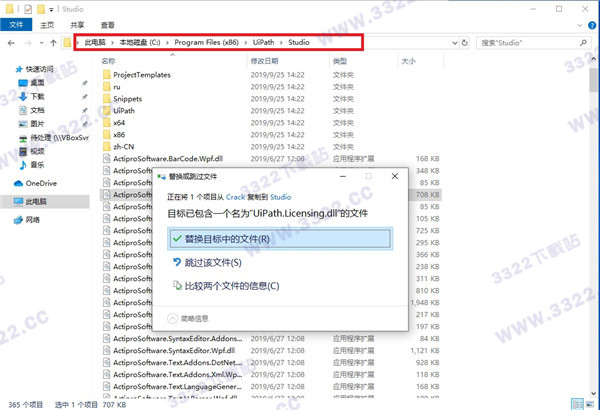The width and height of the screenshot is (600, 410).
Task: Open quick access toolbar customize dropdown
Action: point(51,9)
